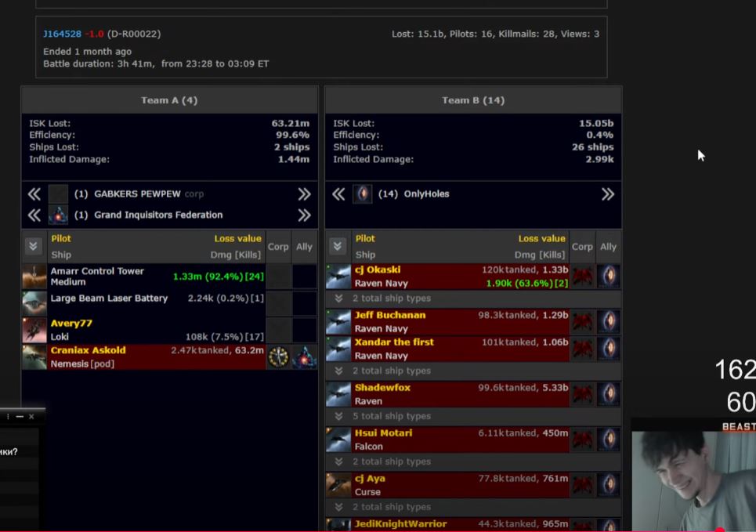The height and width of the screenshot is (532, 756).
Task: Open JediKnightWarrior pilot link
Action: pyautogui.click(x=400, y=524)
